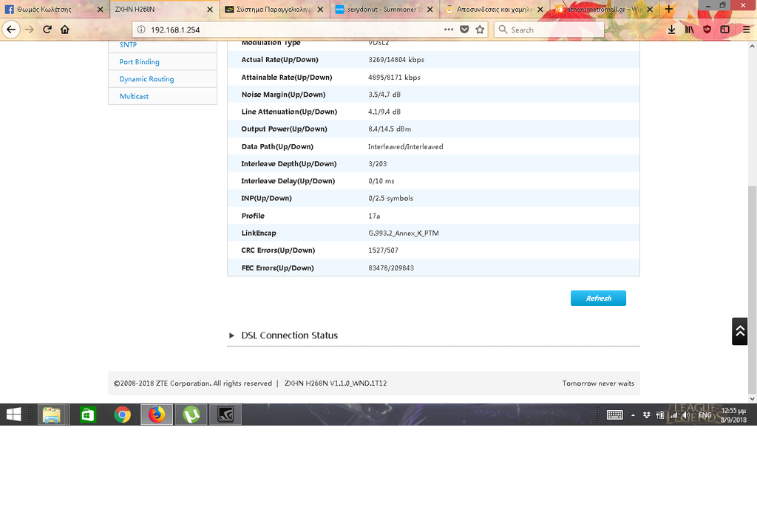Close the sexydonut Summoner tab
The height and width of the screenshot is (532, 757).
430,9
